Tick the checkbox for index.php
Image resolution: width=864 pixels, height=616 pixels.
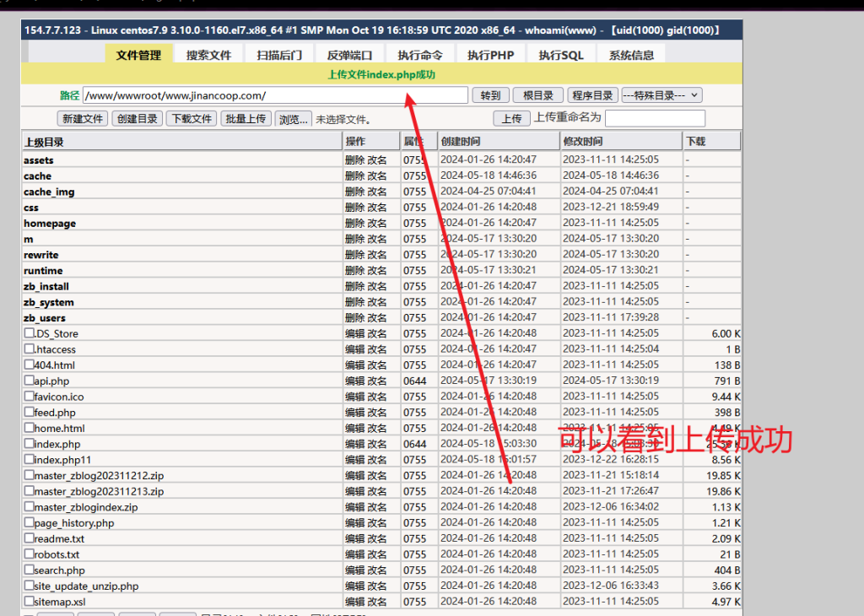pyautogui.click(x=30, y=444)
